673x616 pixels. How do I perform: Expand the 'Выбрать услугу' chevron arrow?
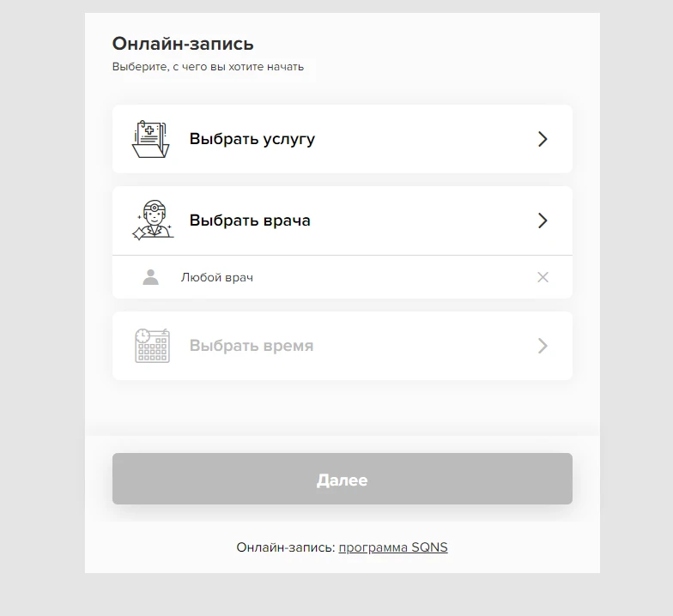pos(543,139)
